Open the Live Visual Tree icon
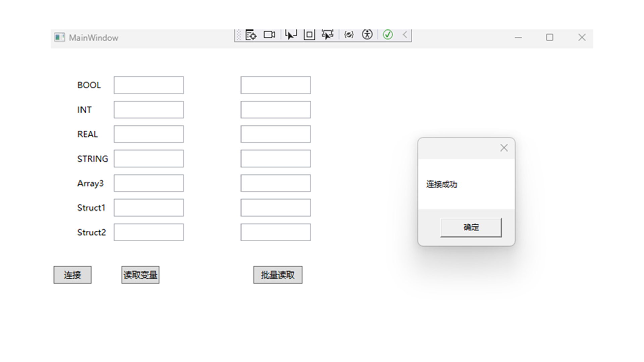644x362 pixels. tap(251, 35)
